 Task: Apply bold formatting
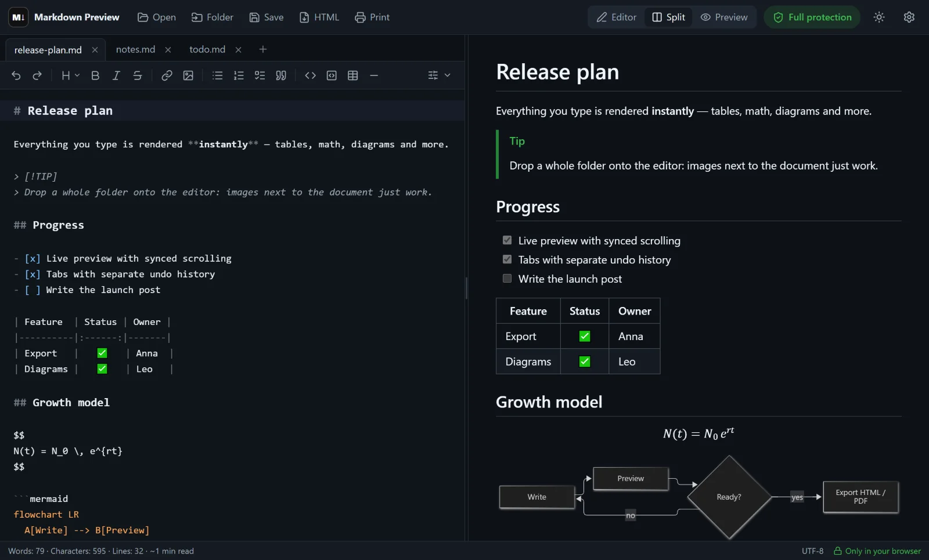[x=95, y=75]
